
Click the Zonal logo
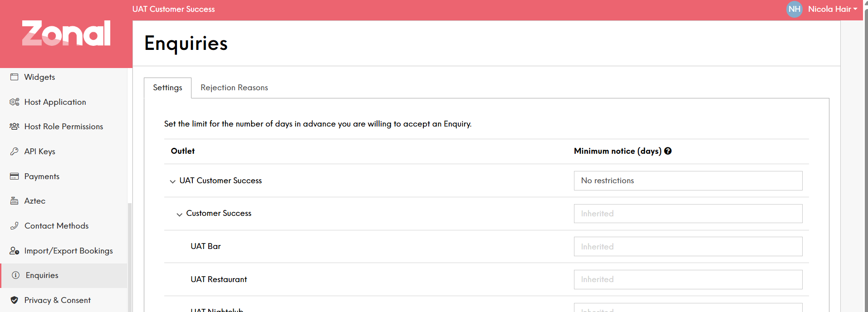pos(66,33)
